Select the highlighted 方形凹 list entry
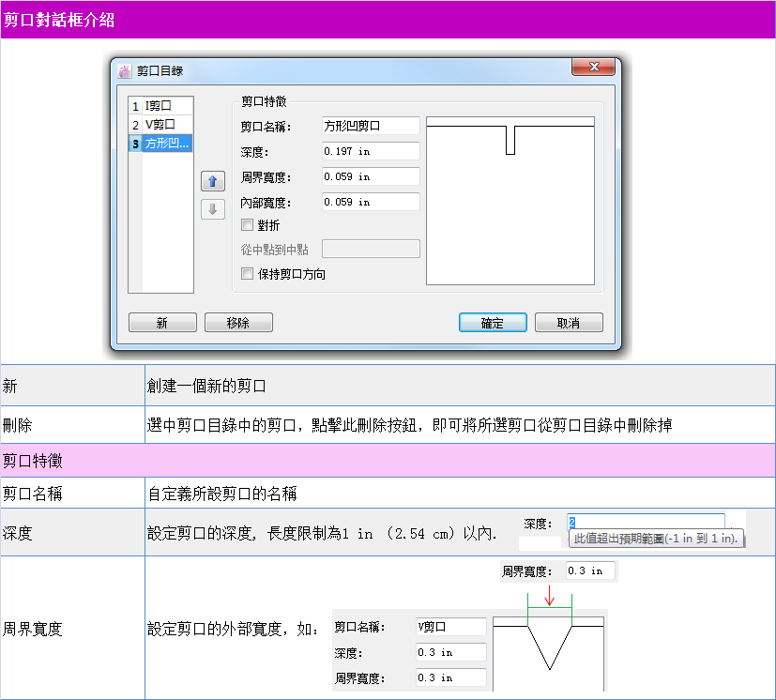Viewport: 776px width, 700px height. pos(167,143)
